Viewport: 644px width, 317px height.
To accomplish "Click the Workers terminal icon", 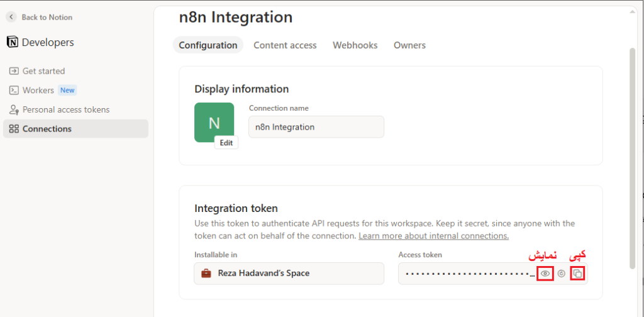I will (x=14, y=90).
